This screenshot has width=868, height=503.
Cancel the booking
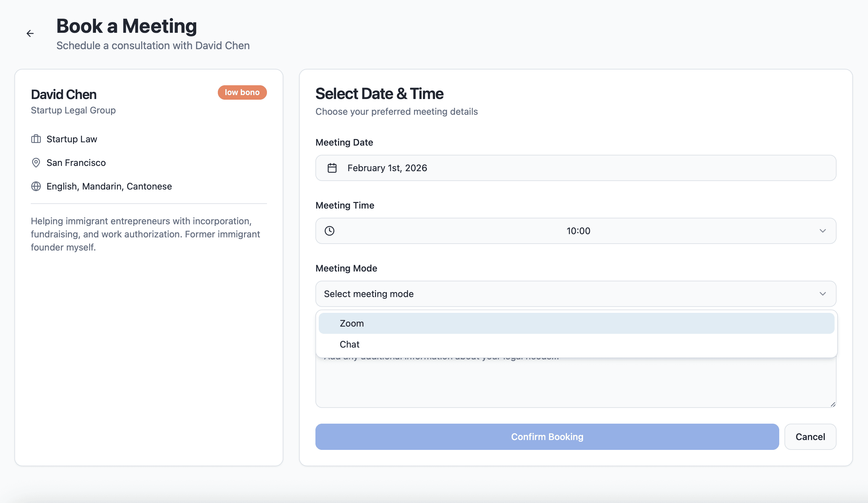pos(810,436)
